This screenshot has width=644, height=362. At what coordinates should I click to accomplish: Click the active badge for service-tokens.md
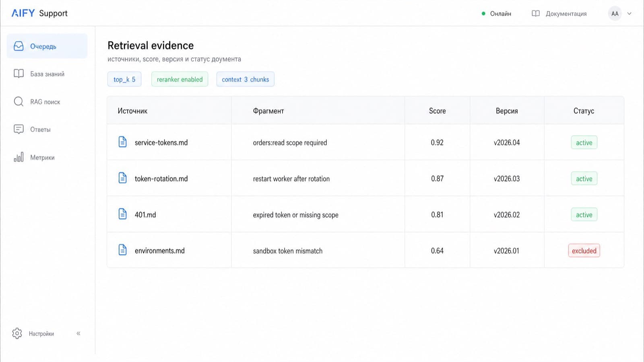coord(584,142)
